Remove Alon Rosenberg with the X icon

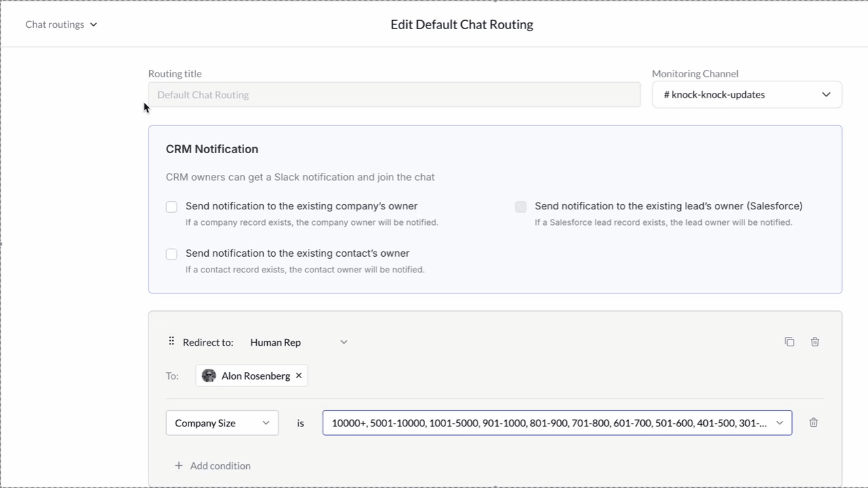pyautogui.click(x=298, y=375)
